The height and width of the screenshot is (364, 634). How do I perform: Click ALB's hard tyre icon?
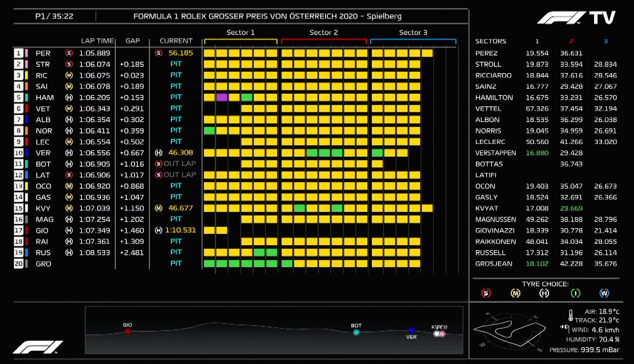69,120
